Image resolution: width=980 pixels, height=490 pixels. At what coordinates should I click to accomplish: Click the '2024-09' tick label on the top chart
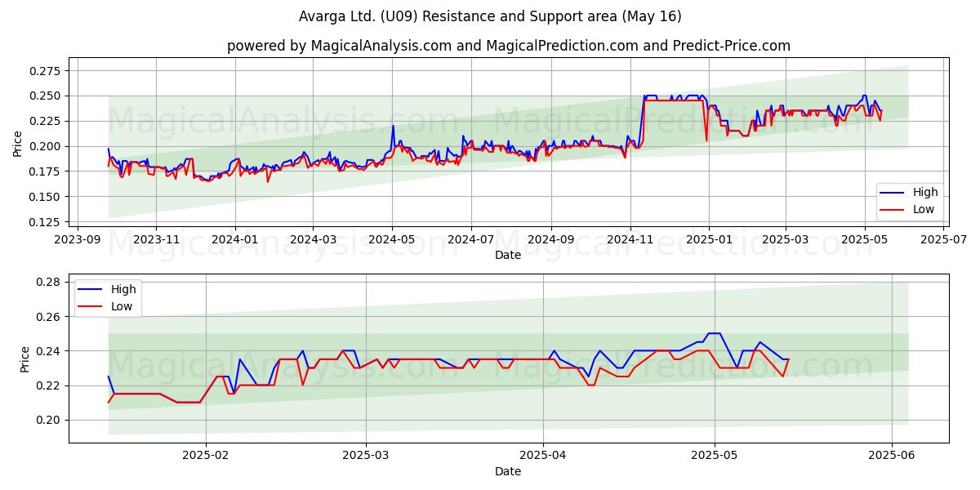[x=550, y=240]
